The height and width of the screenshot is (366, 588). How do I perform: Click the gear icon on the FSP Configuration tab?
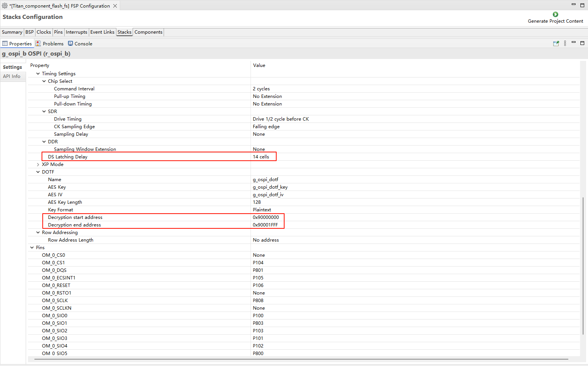(5, 6)
